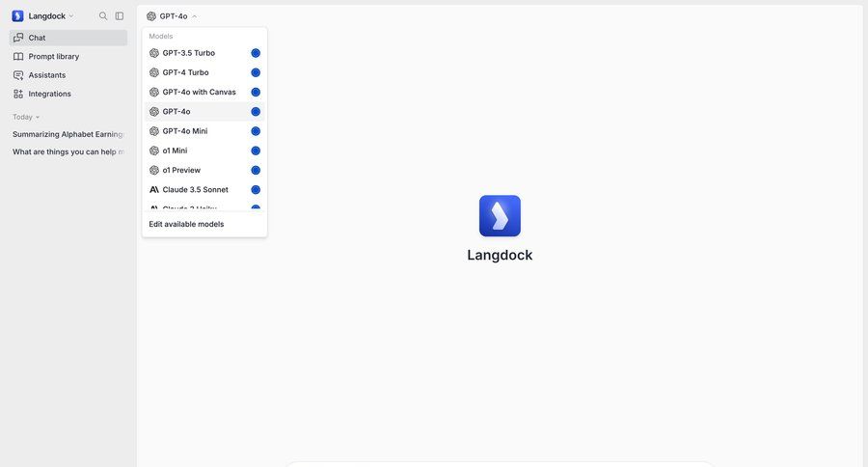Toggle the blue indicator for GPT-3.5 Turbo

(x=256, y=53)
